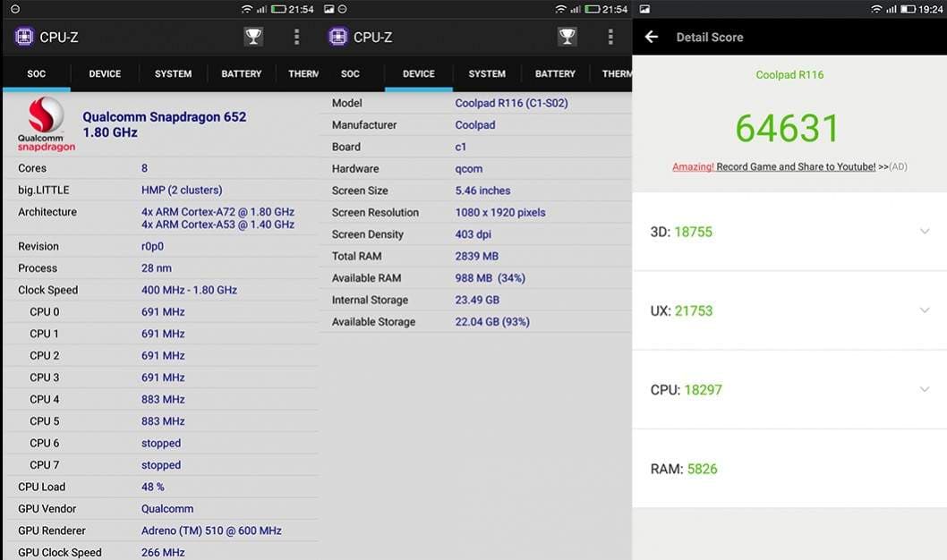Tap the Coolpad R116 device name
Image resolution: width=947 pixels, height=560 pixels.
click(789, 75)
